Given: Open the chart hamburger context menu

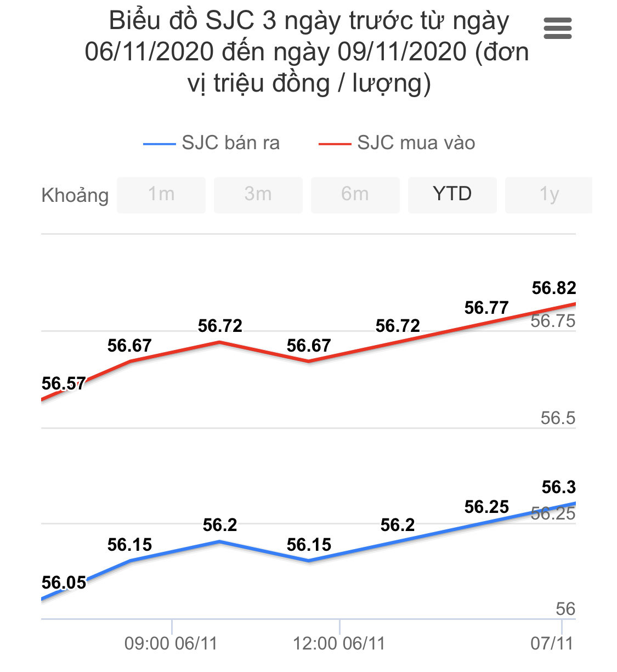Looking at the screenshot, I should click(x=557, y=29).
